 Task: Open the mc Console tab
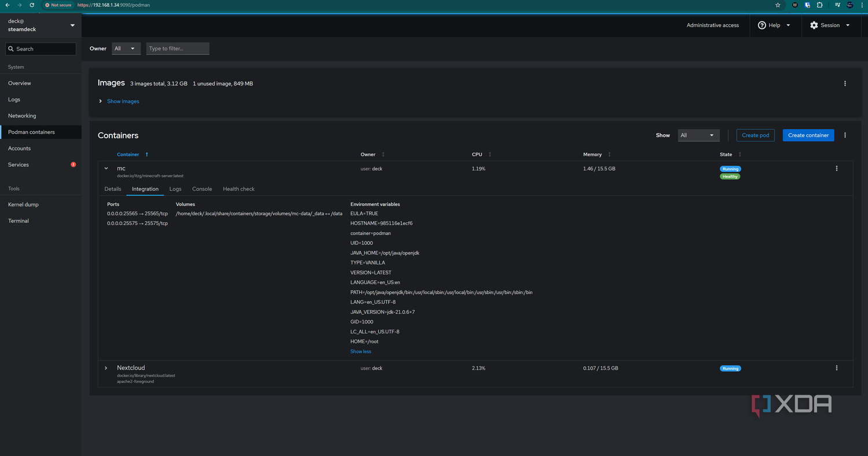coord(202,189)
